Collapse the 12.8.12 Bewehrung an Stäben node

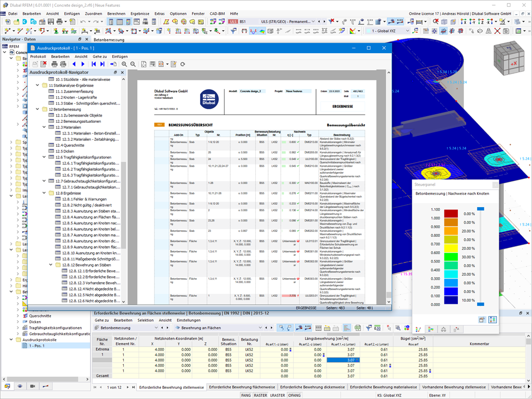51,265
